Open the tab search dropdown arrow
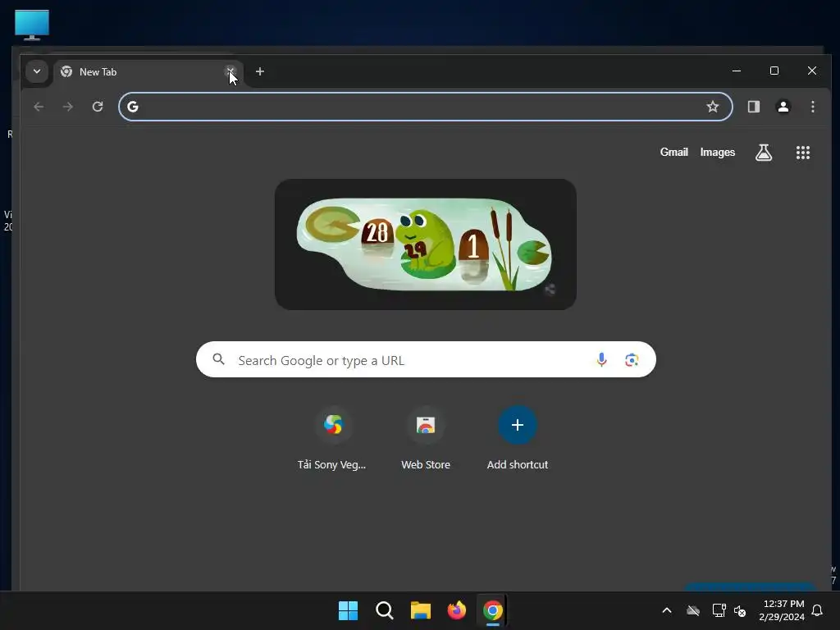This screenshot has width=840, height=630. [x=36, y=71]
